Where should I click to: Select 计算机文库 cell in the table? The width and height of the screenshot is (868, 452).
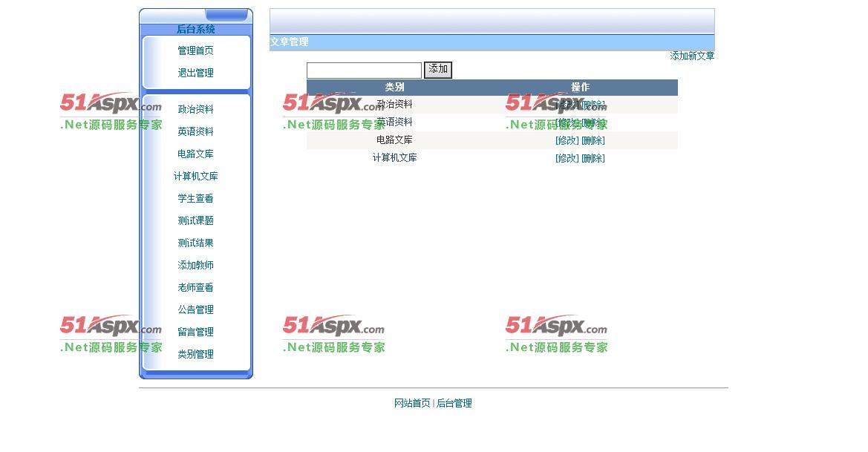394,157
